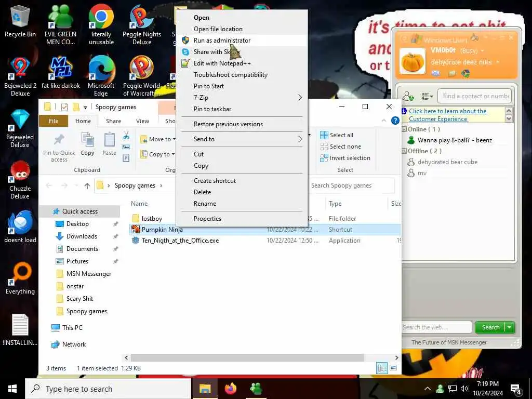
Task: Expand the 7-Zip submenu arrow
Action: 300,98
